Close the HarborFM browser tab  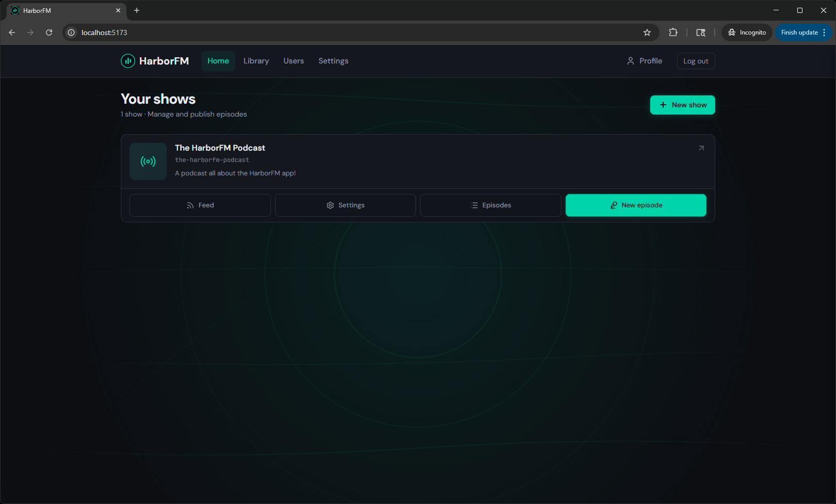click(x=118, y=10)
